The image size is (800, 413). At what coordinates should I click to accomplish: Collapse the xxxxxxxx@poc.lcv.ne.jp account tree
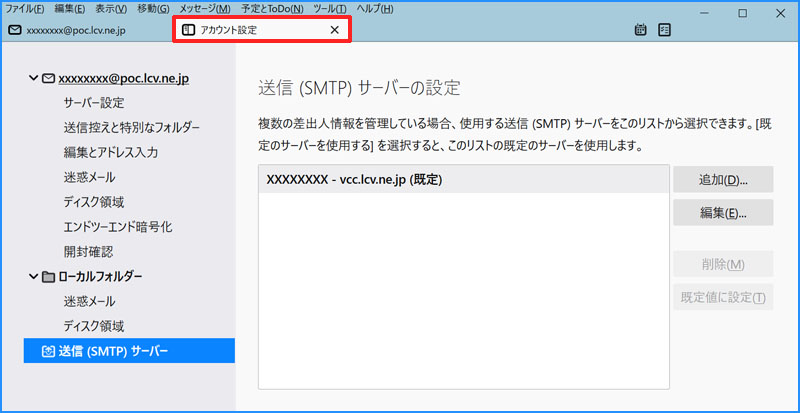tap(33, 77)
